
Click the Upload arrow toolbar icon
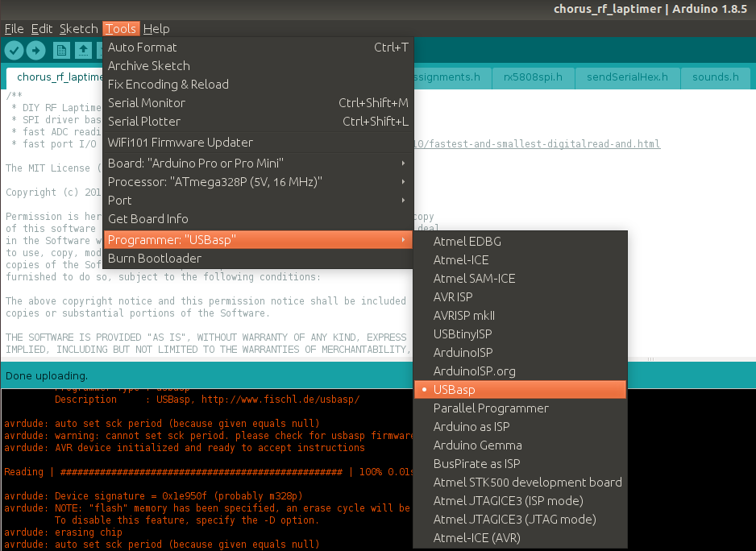tap(35, 50)
